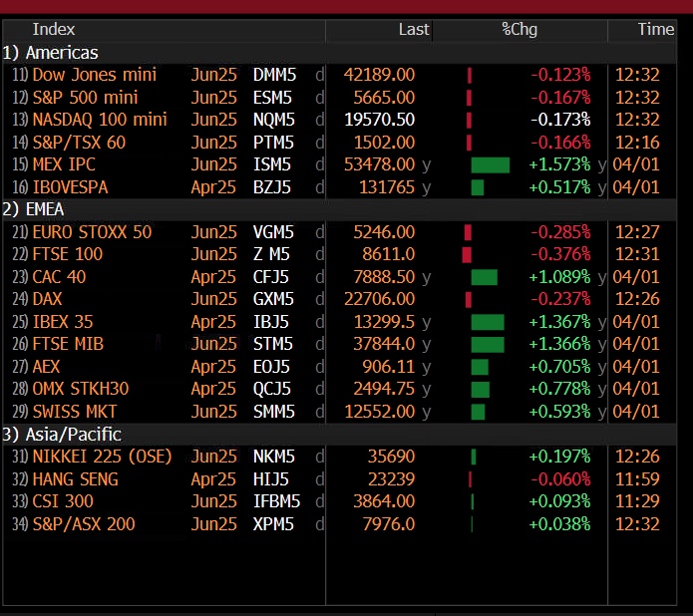Click the Last column header
The image size is (693, 616).
pyautogui.click(x=413, y=30)
